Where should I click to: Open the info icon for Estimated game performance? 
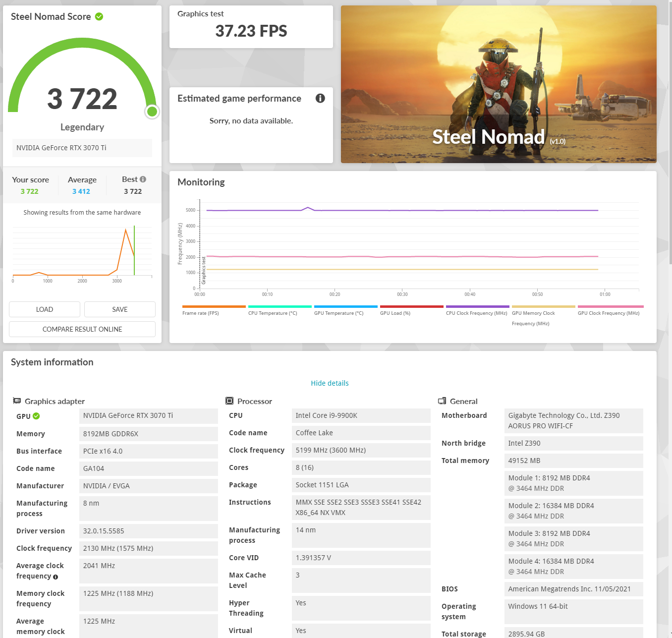coord(320,98)
